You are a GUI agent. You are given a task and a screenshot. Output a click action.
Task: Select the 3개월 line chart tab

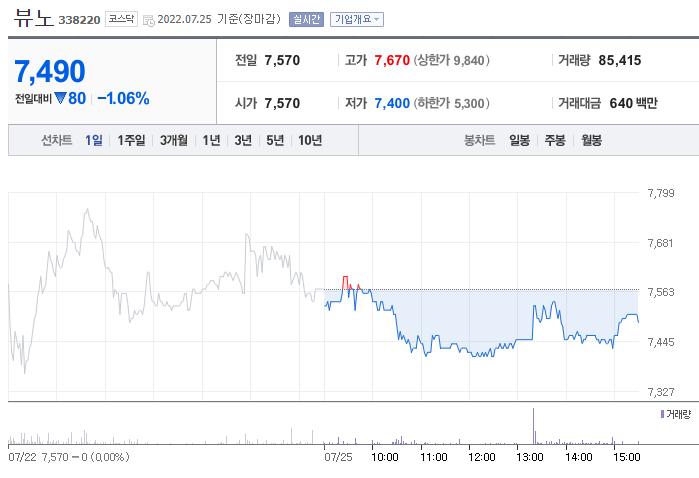(x=173, y=140)
